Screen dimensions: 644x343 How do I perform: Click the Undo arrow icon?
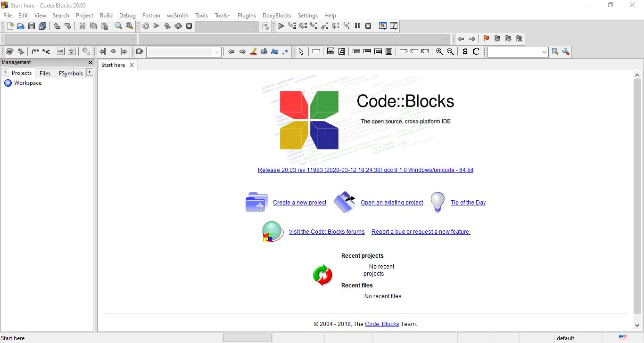[x=57, y=26]
